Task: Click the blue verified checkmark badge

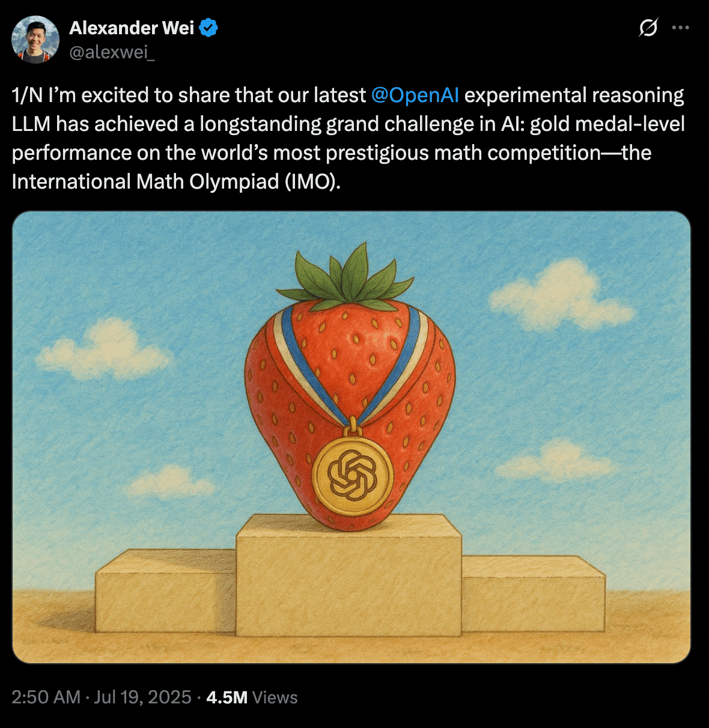Action: (208, 28)
